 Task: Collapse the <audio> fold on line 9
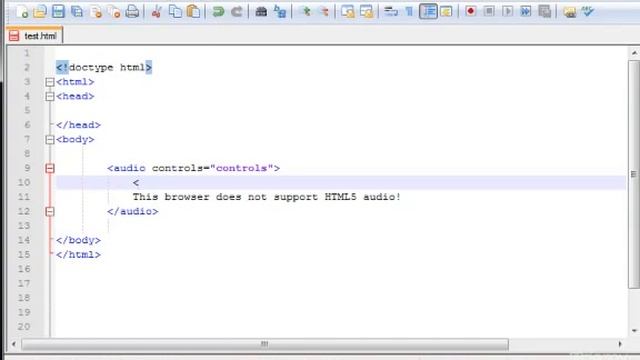50,168
